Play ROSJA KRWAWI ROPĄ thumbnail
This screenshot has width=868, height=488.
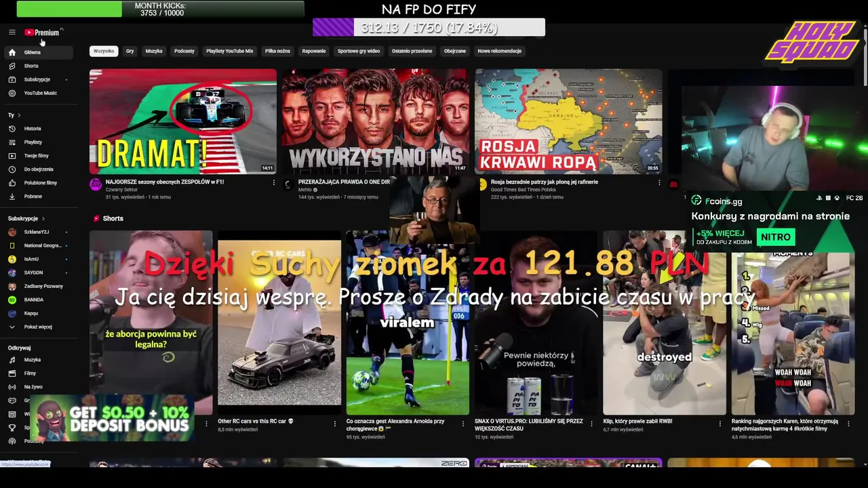pyautogui.click(x=568, y=121)
